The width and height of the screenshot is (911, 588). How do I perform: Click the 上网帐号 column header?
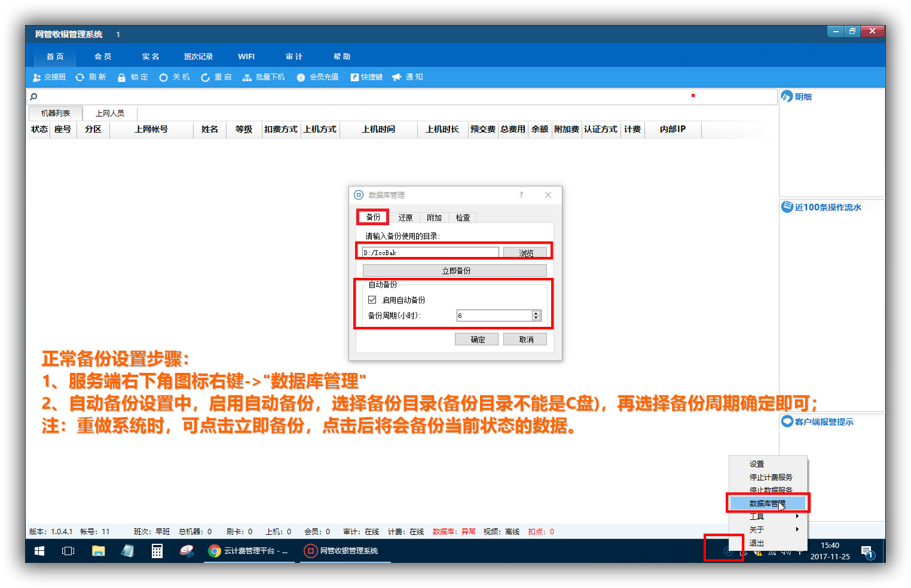coord(151,129)
